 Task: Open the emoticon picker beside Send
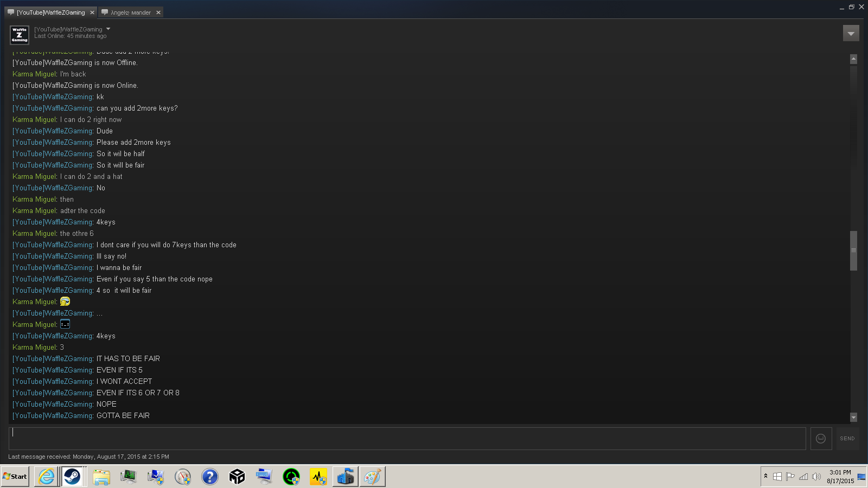(x=821, y=439)
